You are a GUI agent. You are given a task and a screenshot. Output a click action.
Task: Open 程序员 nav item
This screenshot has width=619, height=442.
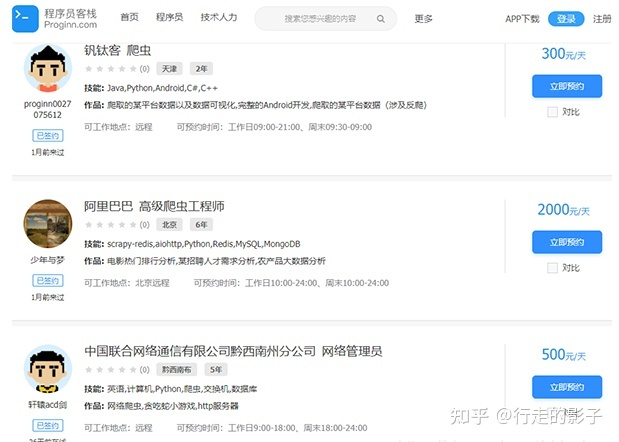tap(169, 17)
